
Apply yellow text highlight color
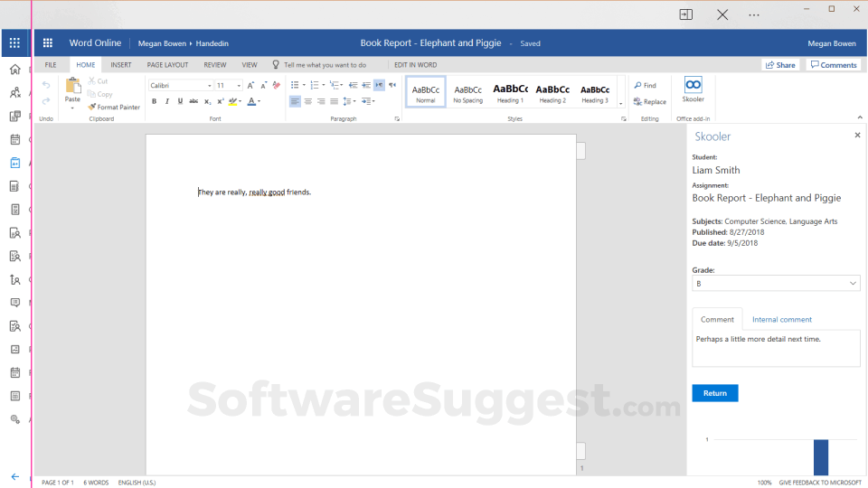coord(232,101)
